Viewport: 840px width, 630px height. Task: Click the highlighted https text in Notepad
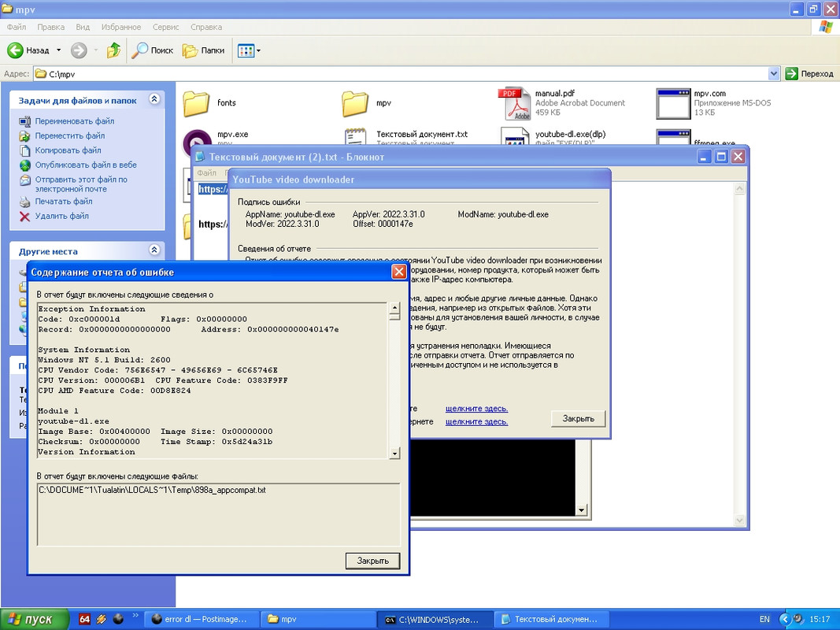(213, 188)
